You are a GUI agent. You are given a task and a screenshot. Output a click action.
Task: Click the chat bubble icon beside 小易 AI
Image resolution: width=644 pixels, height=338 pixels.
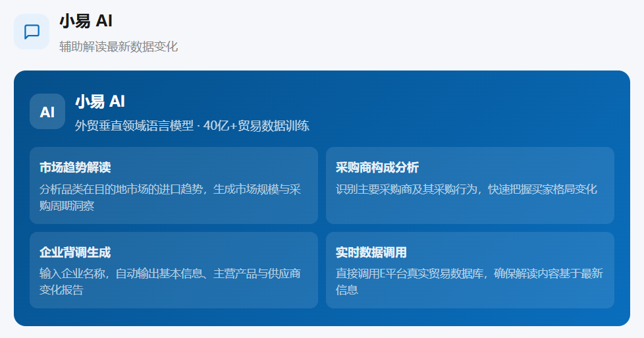pos(32,32)
